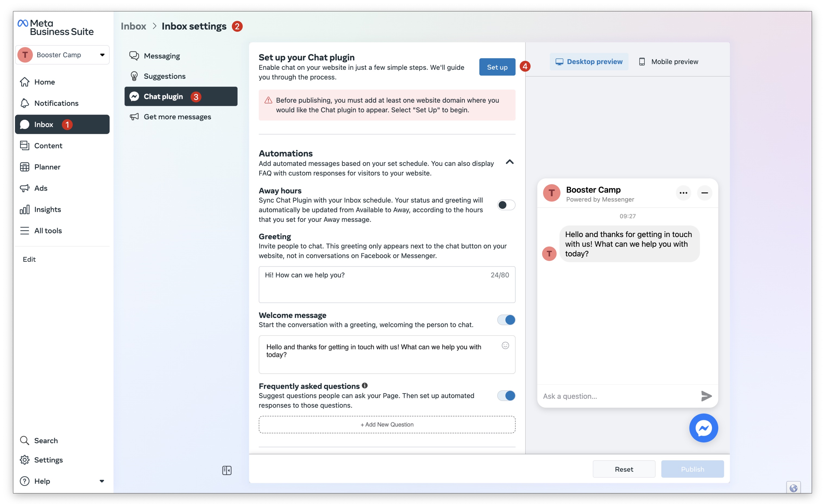The height and width of the screenshot is (504, 825).
Task: Turn off Frequently asked questions toggle
Action: click(x=506, y=395)
